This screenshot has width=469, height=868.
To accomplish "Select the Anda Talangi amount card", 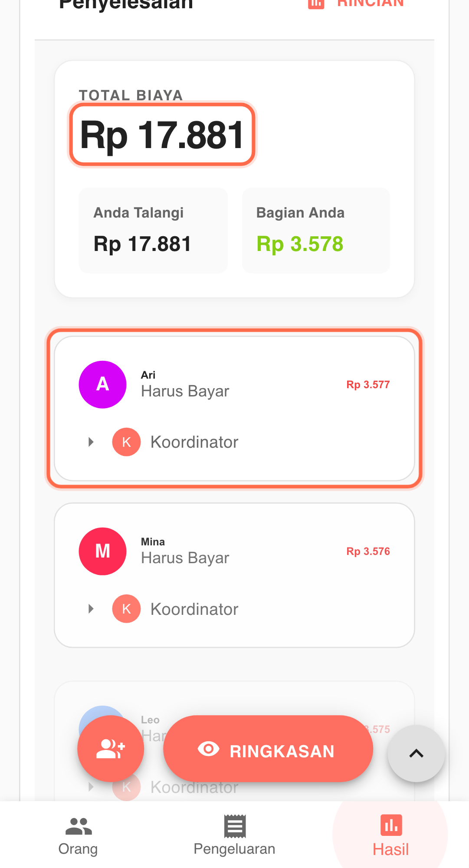I will pyautogui.click(x=153, y=231).
